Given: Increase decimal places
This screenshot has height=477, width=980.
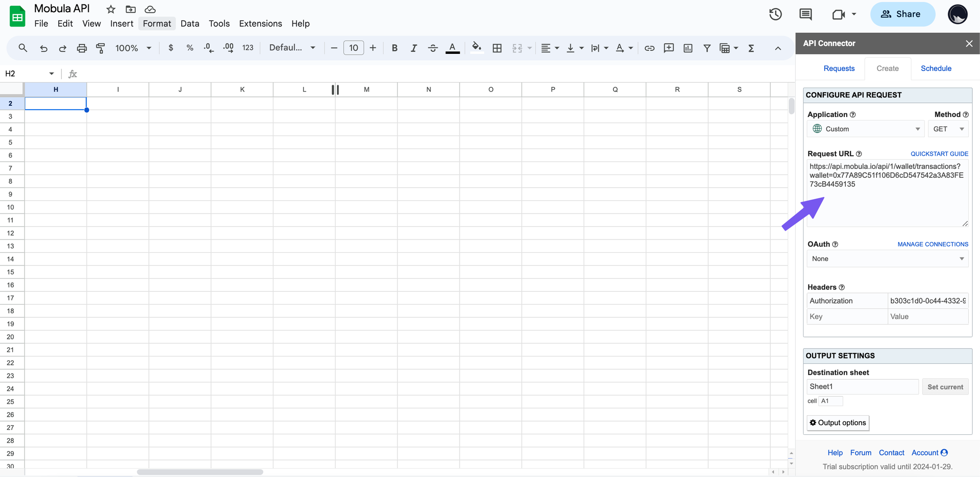Looking at the screenshot, I should pos(228,48).
